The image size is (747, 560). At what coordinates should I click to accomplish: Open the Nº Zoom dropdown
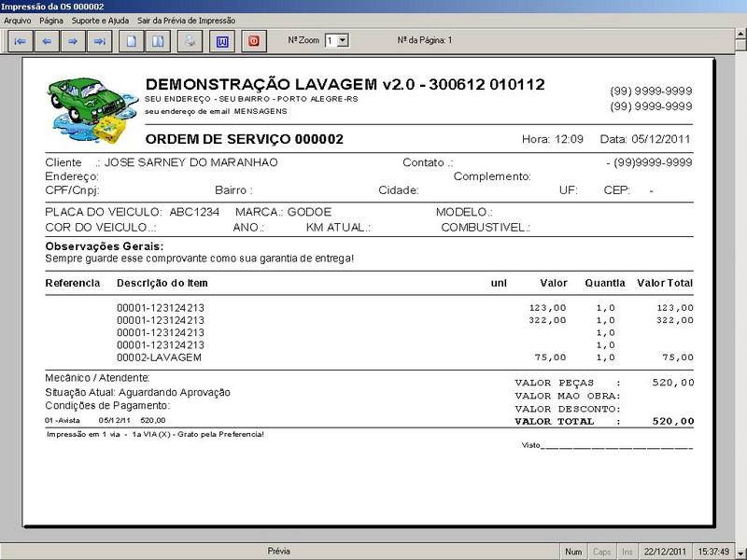coord(343,40)
